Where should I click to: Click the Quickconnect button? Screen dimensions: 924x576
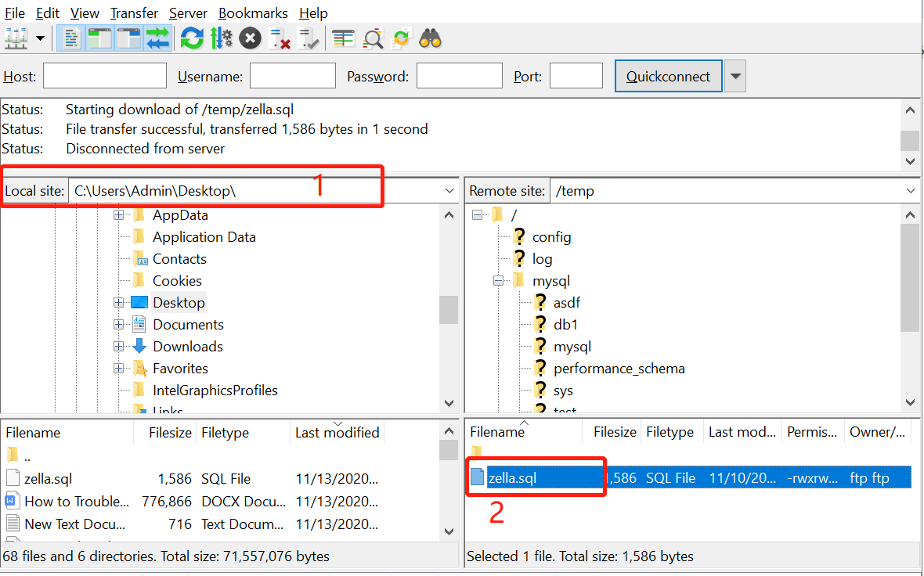(x=668, y=76)
